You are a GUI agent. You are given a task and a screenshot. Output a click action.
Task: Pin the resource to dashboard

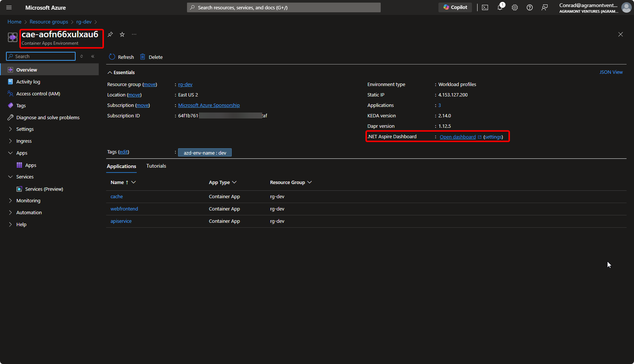110,34
